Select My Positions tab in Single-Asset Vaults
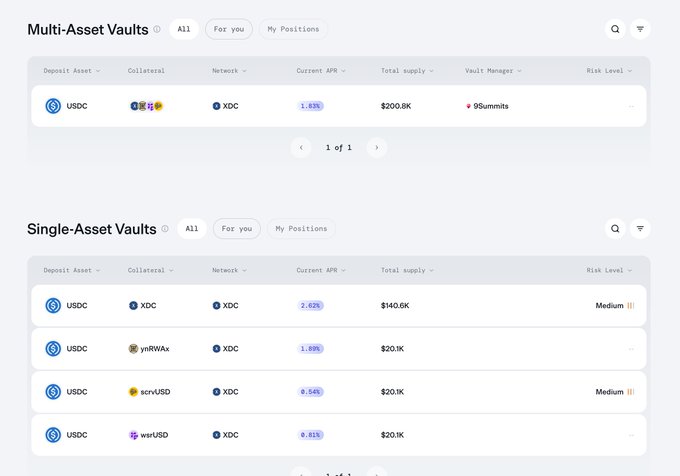The image size is (680, 476). pyautogui.click(x=301, y=228)
